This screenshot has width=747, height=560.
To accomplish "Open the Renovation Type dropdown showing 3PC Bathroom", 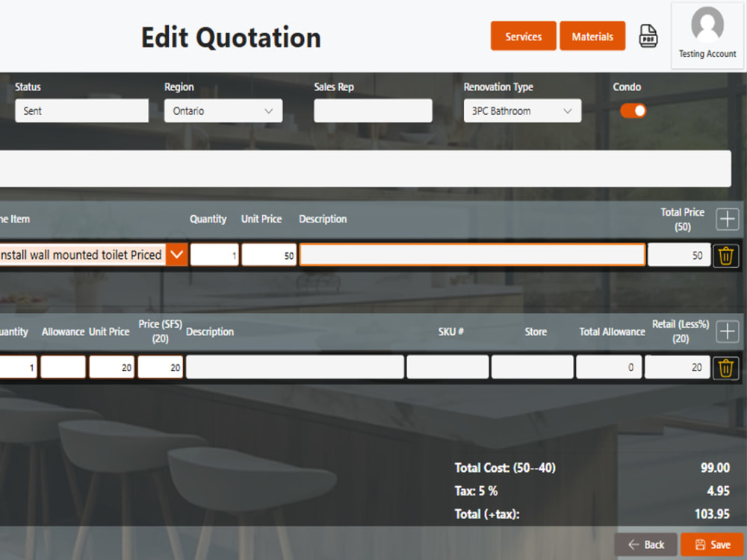I will click(522, 111).
